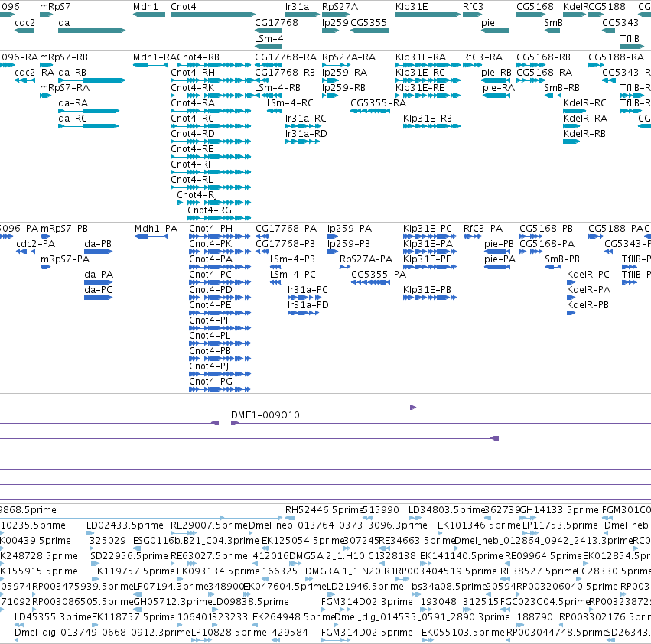The width and height of the screenshot is (651, 644).
Task: Click the 'EK055103.5prime' EST label
Action: click(463, 632)
